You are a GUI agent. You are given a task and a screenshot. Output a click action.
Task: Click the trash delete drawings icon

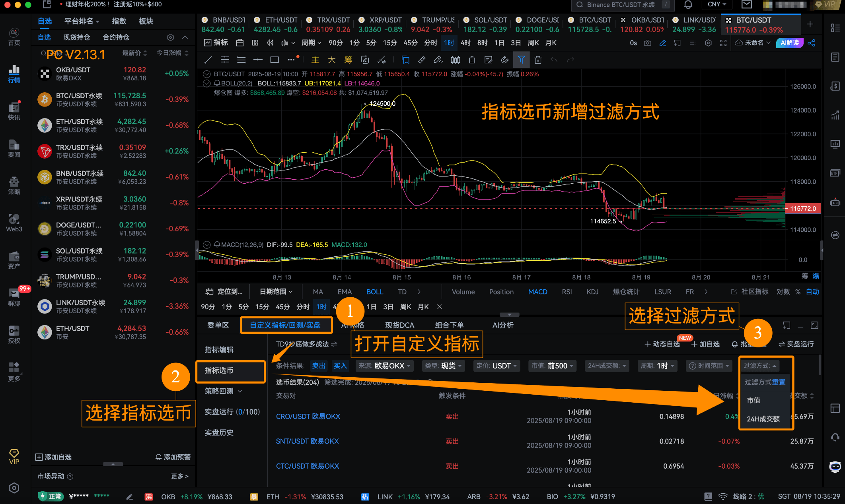[538, 60]
